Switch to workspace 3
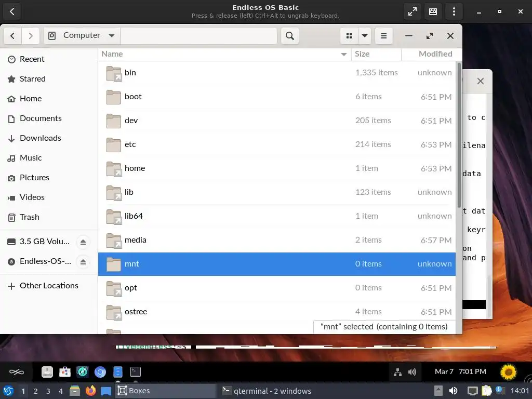This screenshot has height=399, width=532. [48, 391]
